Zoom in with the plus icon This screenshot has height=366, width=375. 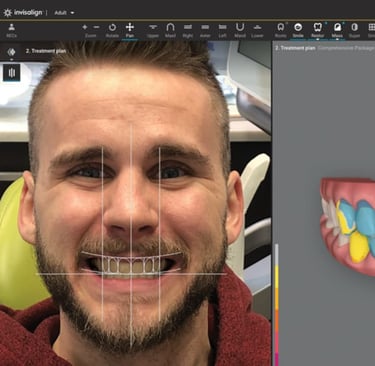[85, 27]
